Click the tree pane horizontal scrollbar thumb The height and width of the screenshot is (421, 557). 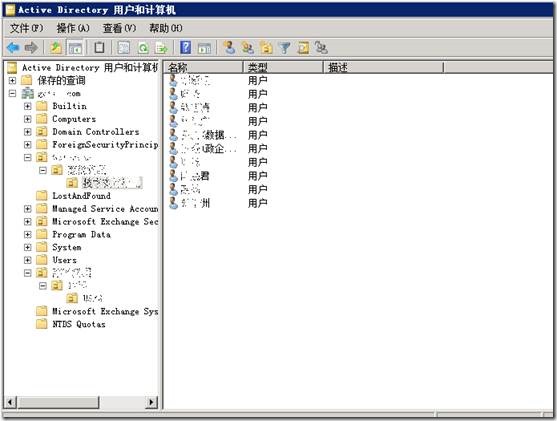click(x=59, y=402)
